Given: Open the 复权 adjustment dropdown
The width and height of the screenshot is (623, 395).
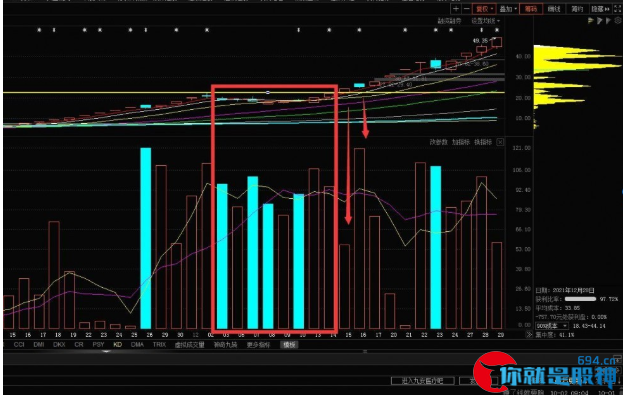Looking at the screenshot, I should [x=484, y=9].
